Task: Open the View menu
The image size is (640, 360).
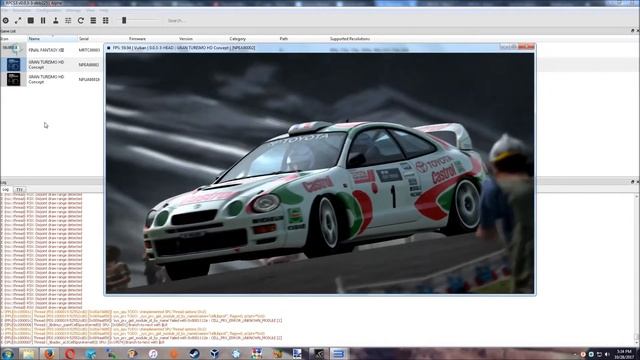Action: click(x=90, y=11)
